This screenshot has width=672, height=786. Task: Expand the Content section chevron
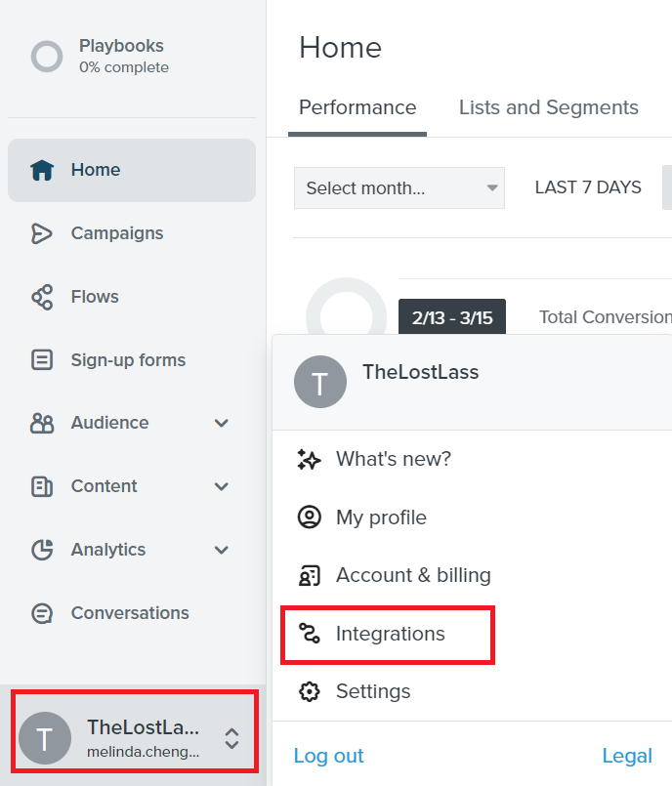[x=221, y=486]
